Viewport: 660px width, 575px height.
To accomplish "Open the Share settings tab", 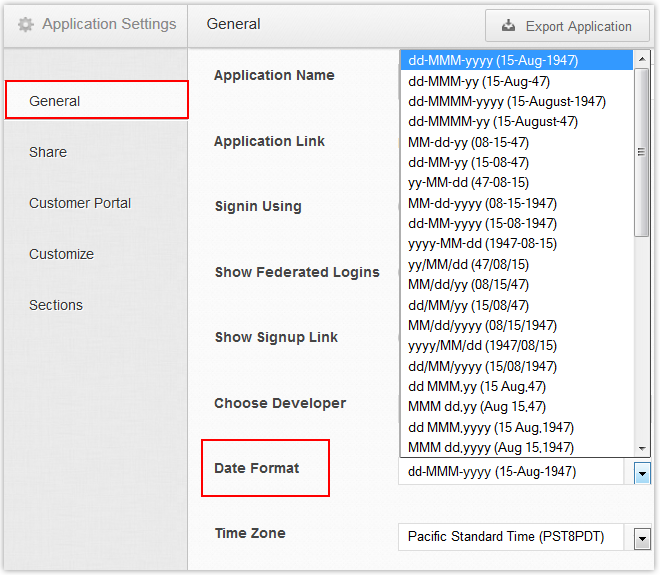I will click(x=48, y=152).
